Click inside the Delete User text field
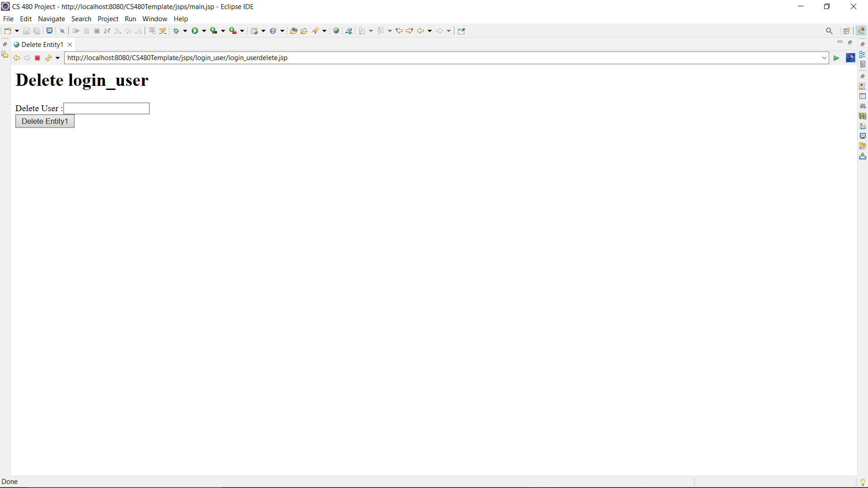This screenshot has height=488, width=868. tap(106, 108)
